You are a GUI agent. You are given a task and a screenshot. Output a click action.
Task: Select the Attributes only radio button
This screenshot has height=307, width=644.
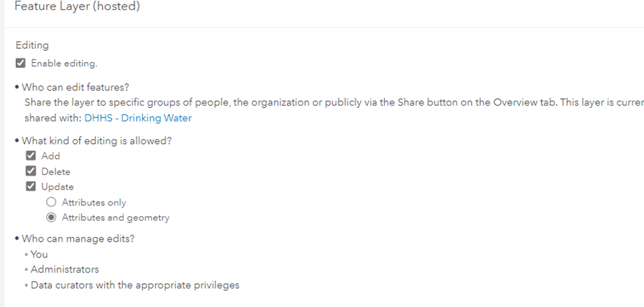(51, 203)
